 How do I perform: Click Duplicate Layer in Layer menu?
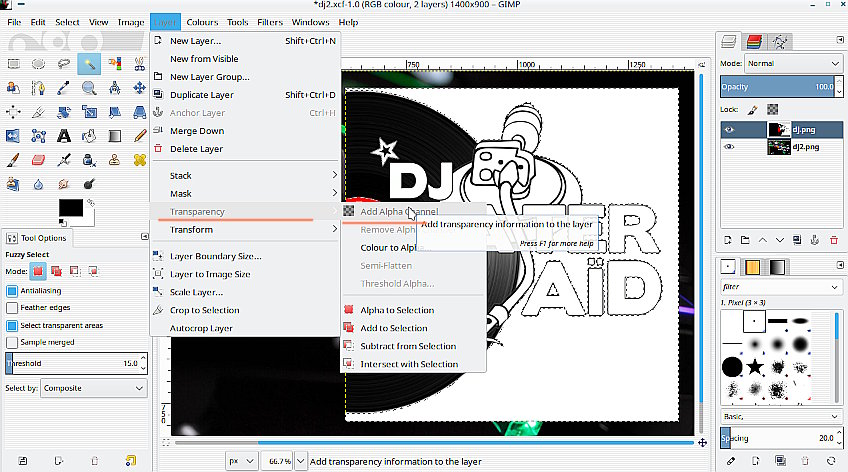[201, 95]
